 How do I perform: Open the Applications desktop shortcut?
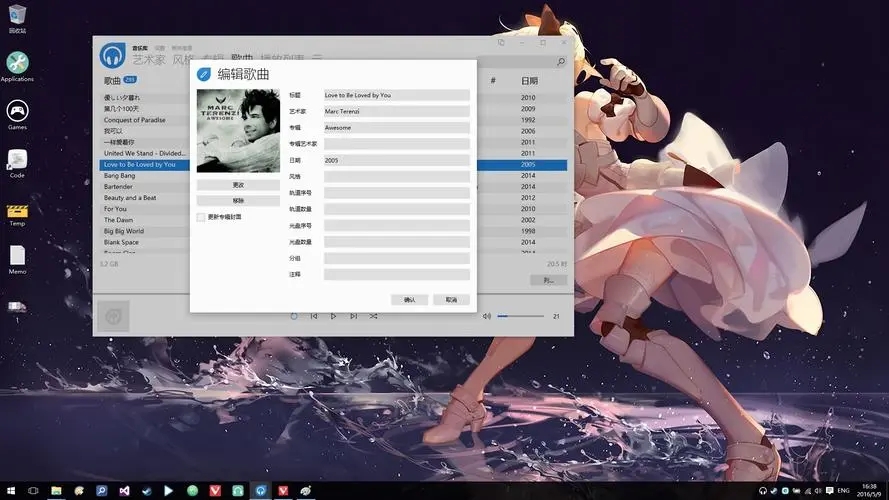click(17, 63)
